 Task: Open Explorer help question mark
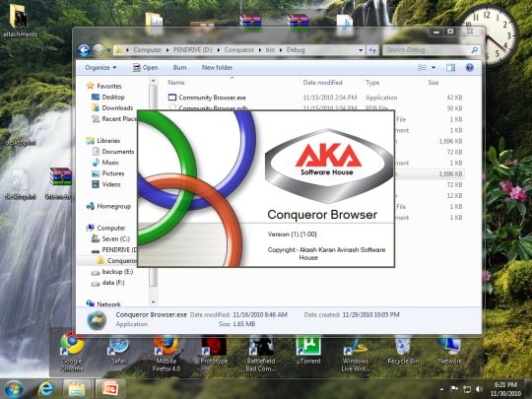tap(470, 68)
